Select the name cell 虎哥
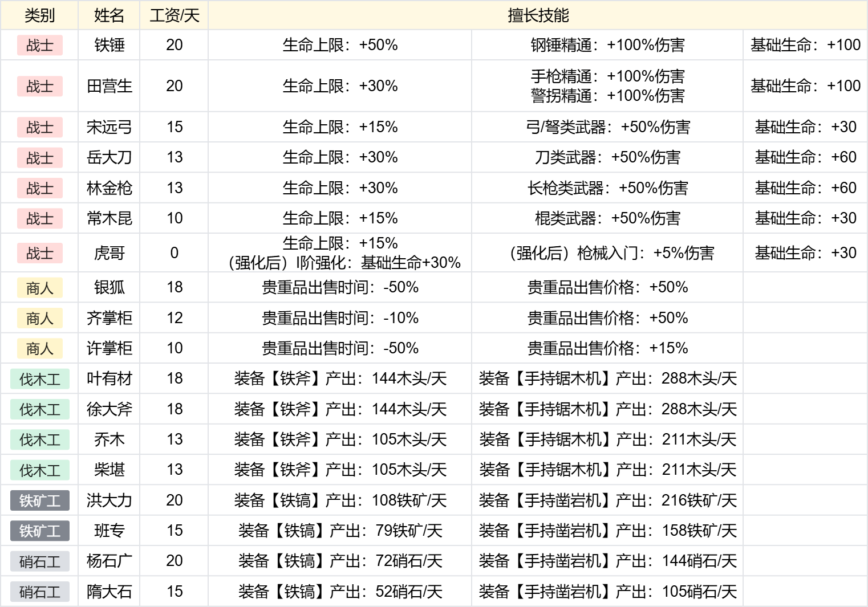Viewport: 868px width, 607px height. click(109, 252)
